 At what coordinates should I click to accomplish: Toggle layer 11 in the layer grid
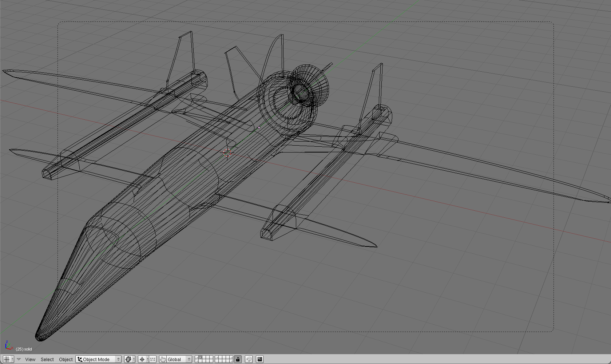[x=197, y=361]
